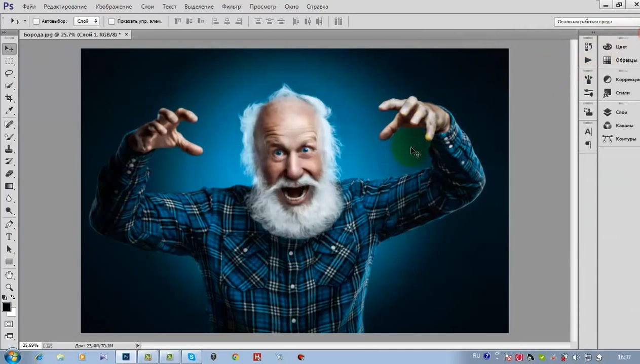Activate the Zoom tool in toolbox
640x364 pixels.
pos(9,287)
